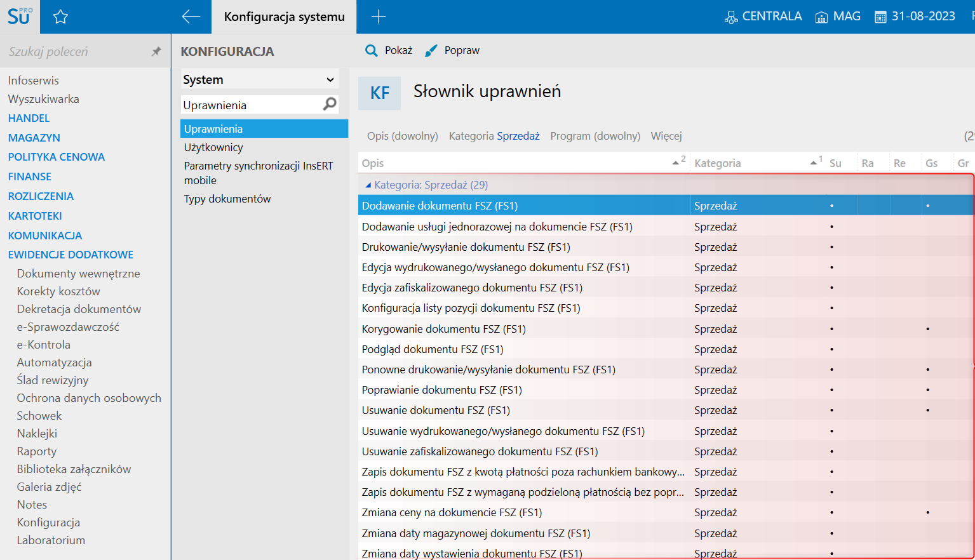Image resolution: width=975 pixels, height=560 pixels.
Task: Open the Kategoria Sprzedaż filter
Action: [x=494, y=136]
